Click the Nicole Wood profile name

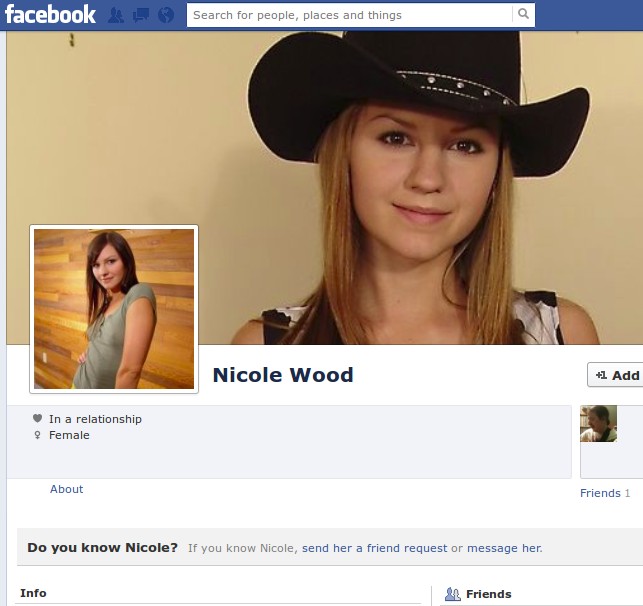coord(283,375)
